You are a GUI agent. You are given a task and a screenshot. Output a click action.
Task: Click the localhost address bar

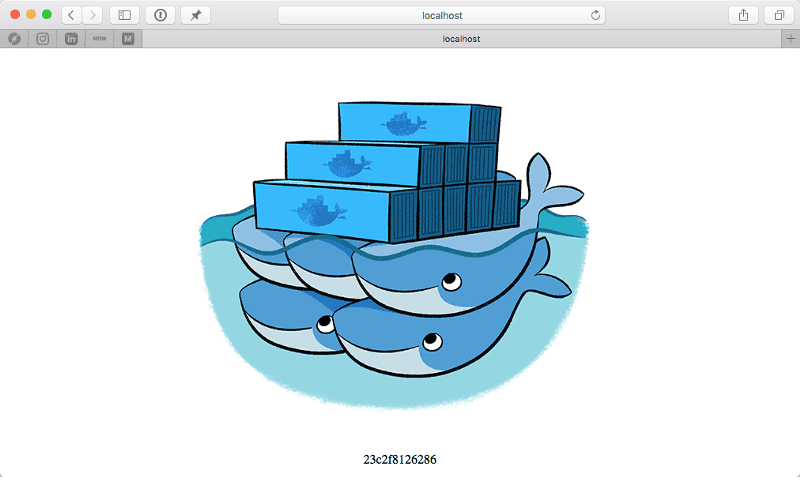(x=440, y=15)
